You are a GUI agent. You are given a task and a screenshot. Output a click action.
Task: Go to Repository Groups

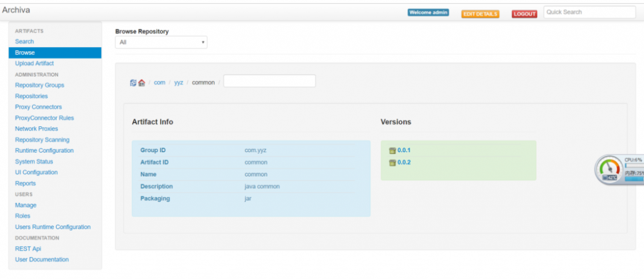[x=39, y=85]
